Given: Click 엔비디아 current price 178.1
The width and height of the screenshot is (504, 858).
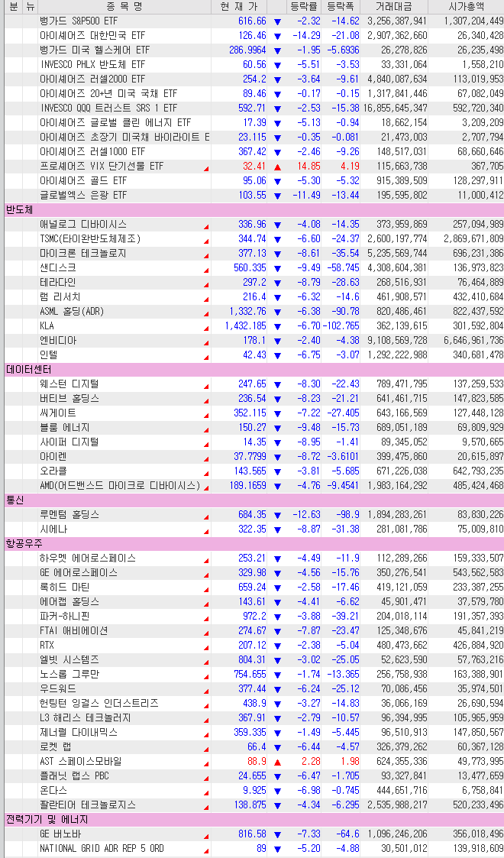Looking at the screenshot, I should point(254,341).
